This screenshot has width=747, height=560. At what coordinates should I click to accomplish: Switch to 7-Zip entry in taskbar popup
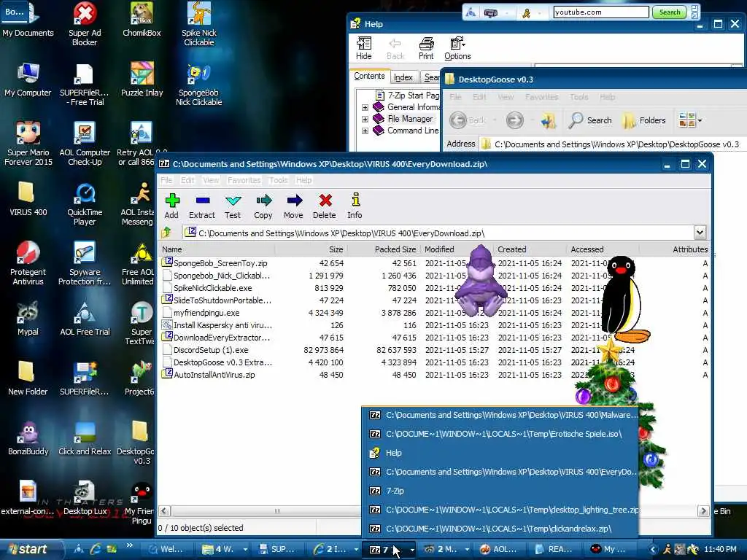pos(499,491)
